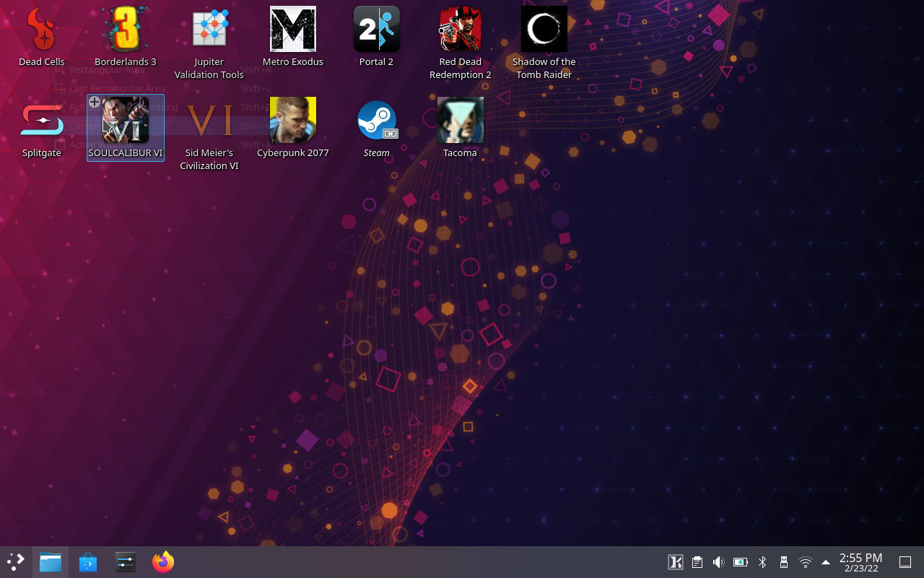The height and width of the screenshot is (578, 924).
Task: Select the Borderlands 3 desktop icon
Action: (126, 30)
